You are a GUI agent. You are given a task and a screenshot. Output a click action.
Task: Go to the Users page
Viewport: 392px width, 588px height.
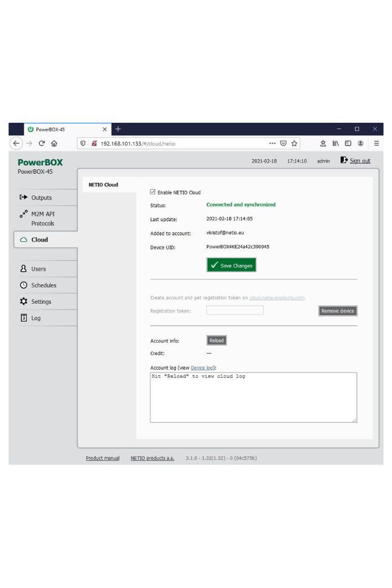click(x=38, y=269)
